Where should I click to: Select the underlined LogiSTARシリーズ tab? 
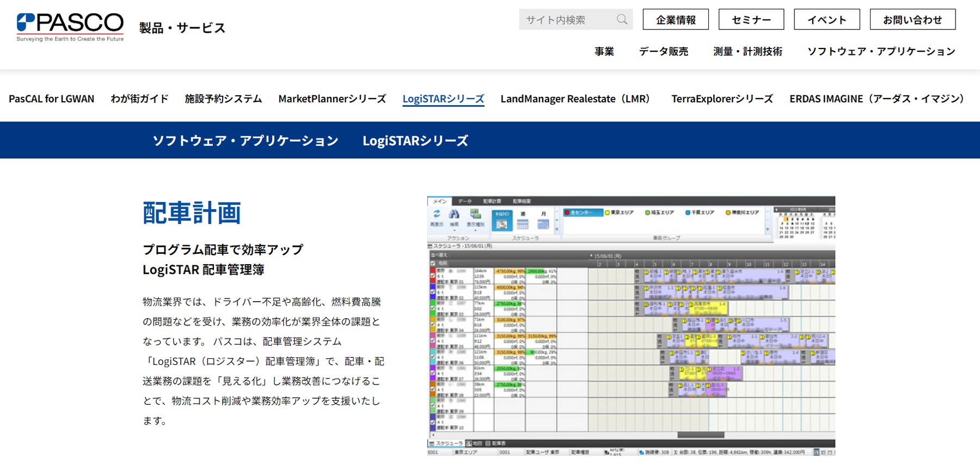(x=443, y=99)
